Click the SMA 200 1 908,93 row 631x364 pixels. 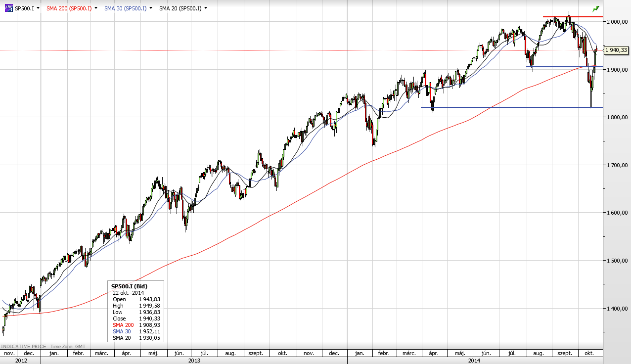[x=136, y=325]
